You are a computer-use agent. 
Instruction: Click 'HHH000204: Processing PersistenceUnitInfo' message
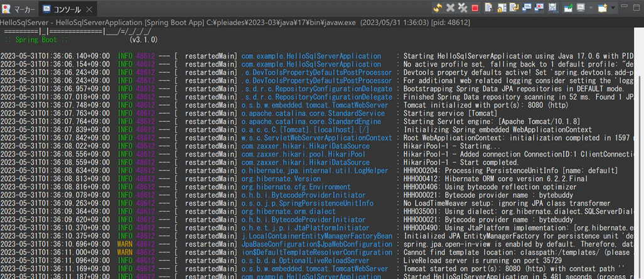(510, 170)
